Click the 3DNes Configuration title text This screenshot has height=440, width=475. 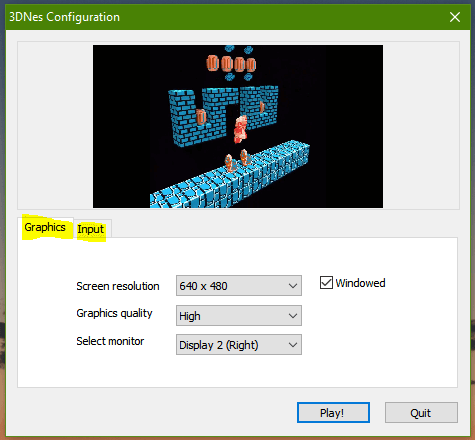coord(64,17)
